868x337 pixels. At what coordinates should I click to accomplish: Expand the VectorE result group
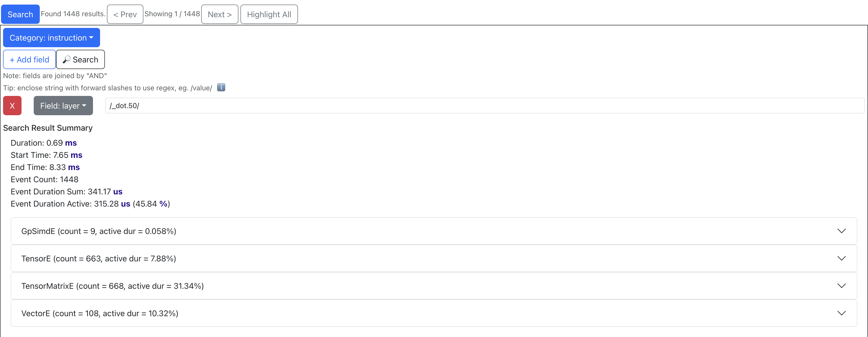coord(100,313)
